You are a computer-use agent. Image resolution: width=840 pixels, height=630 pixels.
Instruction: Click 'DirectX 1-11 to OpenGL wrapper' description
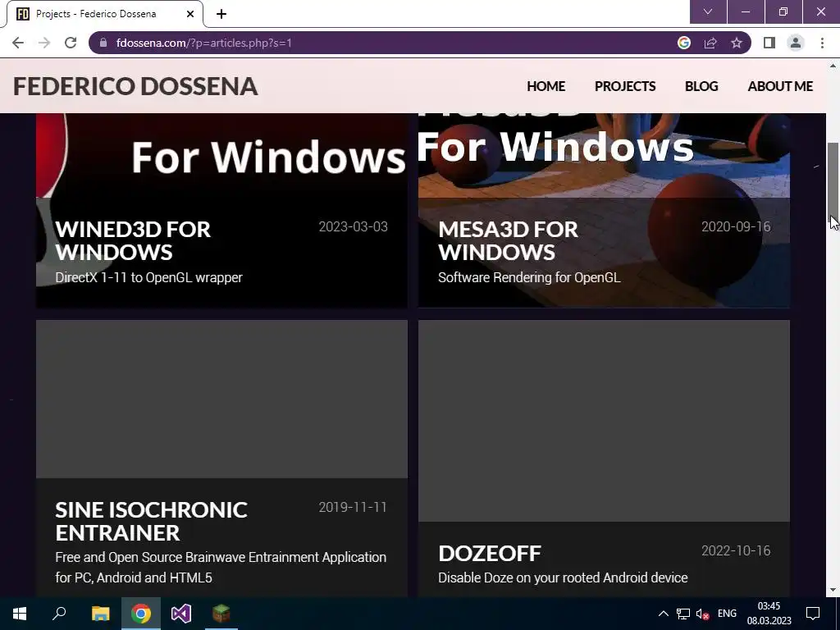(x=149, y=277)
